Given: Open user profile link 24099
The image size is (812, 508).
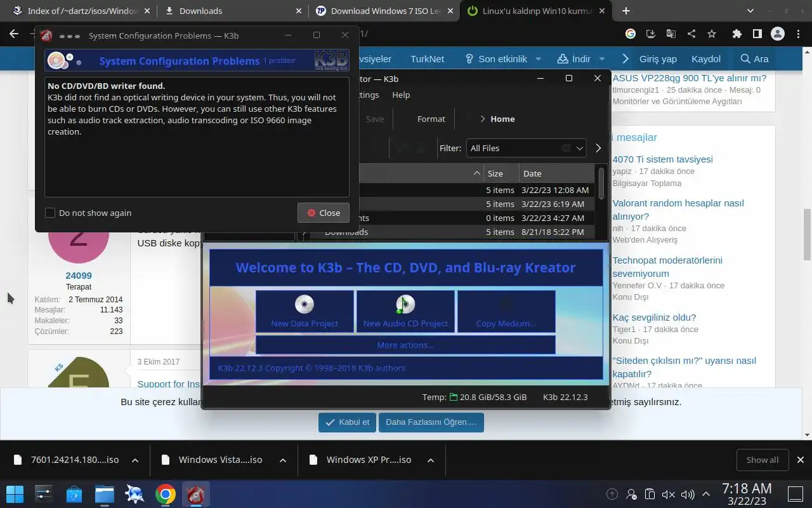Looking at the screenshot, I should point(79,276).
